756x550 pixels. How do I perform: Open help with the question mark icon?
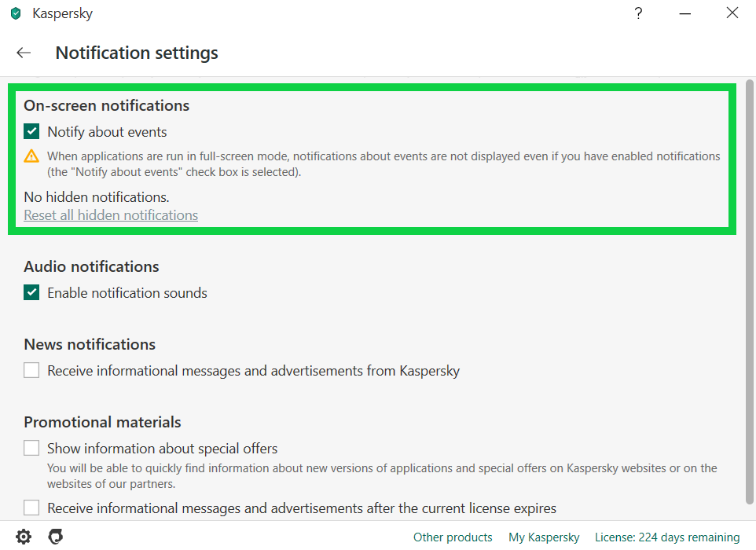(x=638, y=13)
